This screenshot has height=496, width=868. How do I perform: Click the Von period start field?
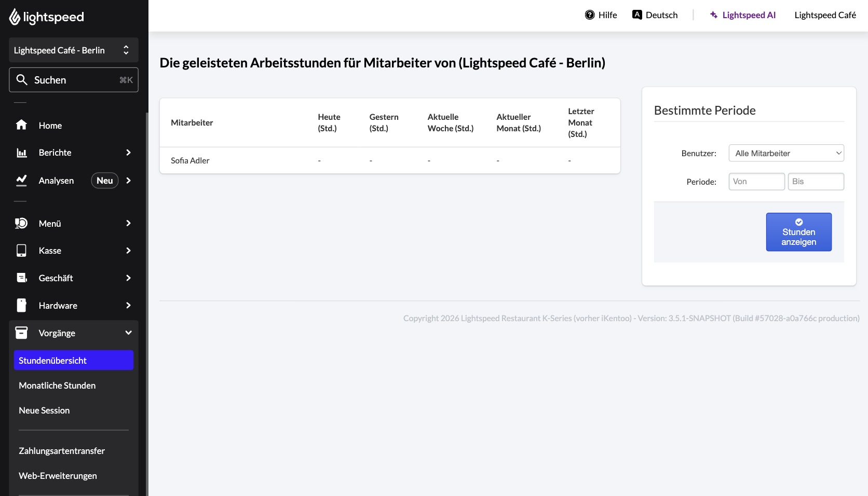756,182
